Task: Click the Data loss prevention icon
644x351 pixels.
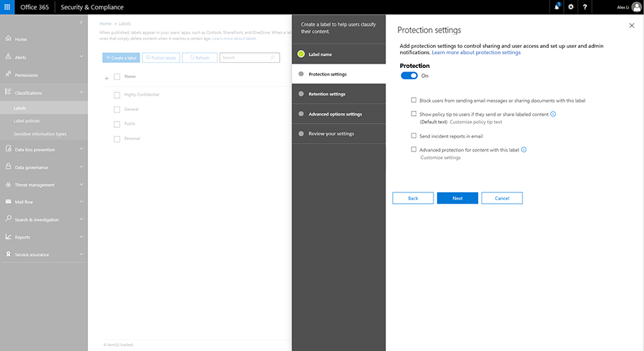Action: coord(8,149)
